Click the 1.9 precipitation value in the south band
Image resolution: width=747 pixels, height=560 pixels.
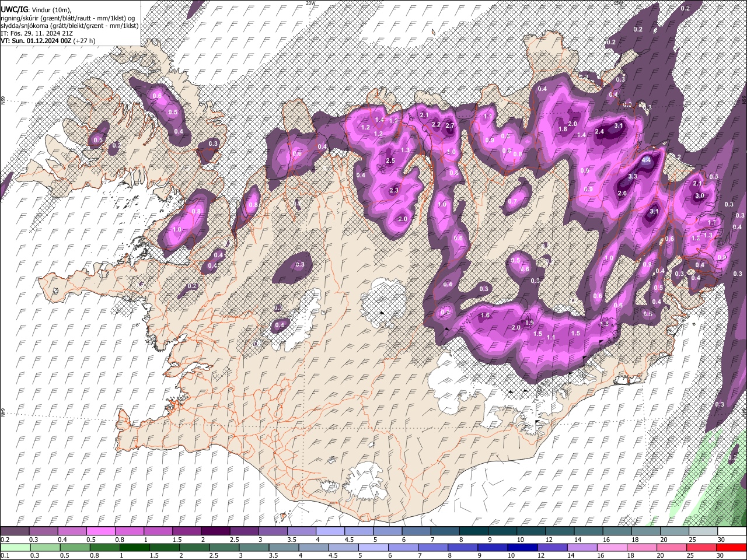tap(529, 322)
